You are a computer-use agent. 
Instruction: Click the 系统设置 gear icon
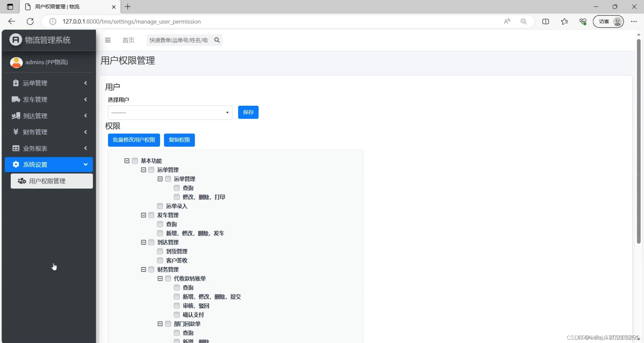tap(15, 164)
